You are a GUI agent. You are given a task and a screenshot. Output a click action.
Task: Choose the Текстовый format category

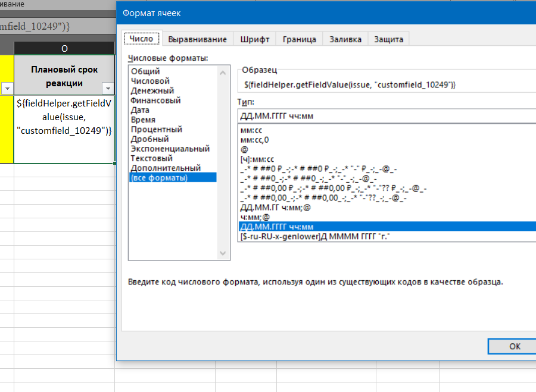173,158
